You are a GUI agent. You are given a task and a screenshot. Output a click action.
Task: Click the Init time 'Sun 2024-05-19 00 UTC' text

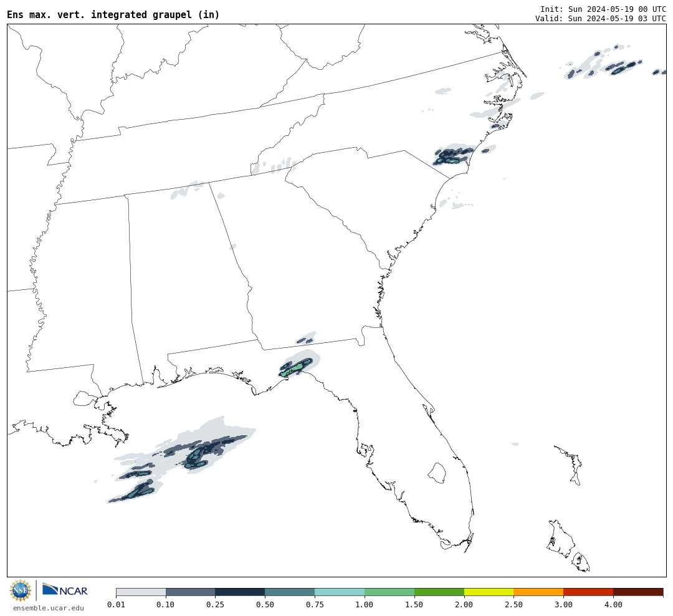click(617, 9)
